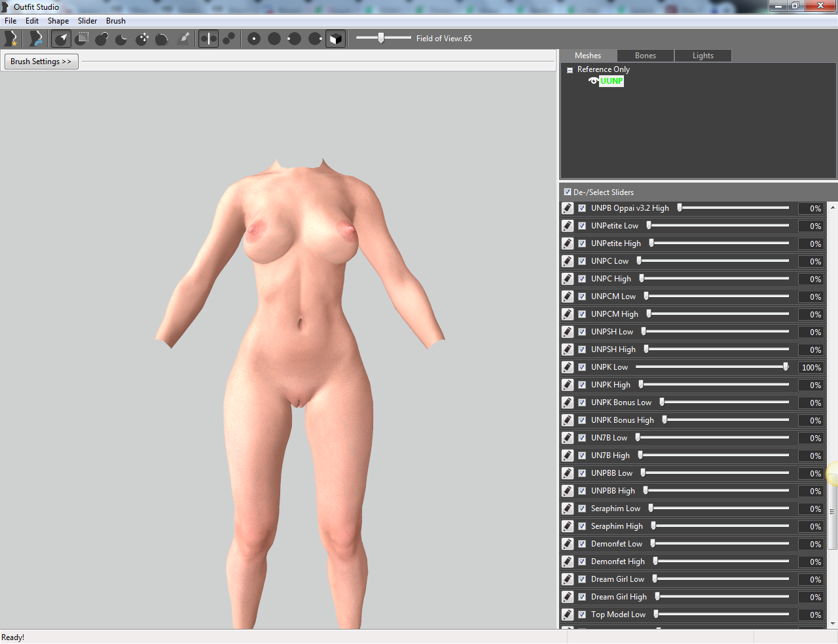Viewport: 838px width, 644px height.
Task: Click the slider list scroll-down arrow
Action: tap(833, 624)
